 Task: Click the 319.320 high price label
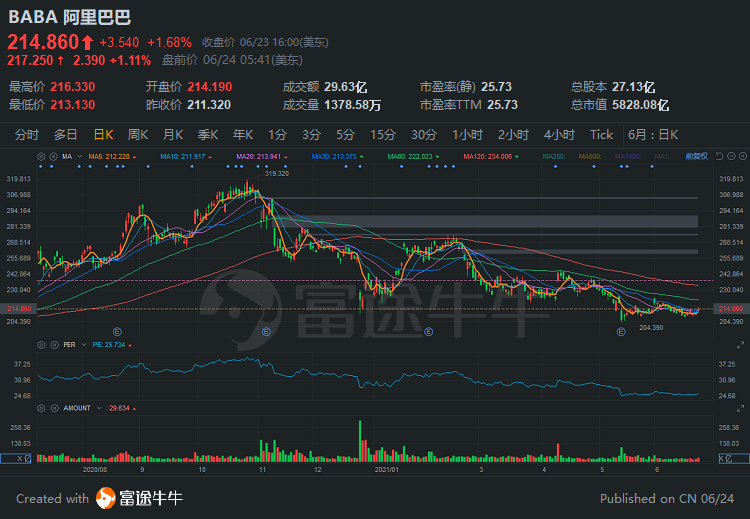277,174
